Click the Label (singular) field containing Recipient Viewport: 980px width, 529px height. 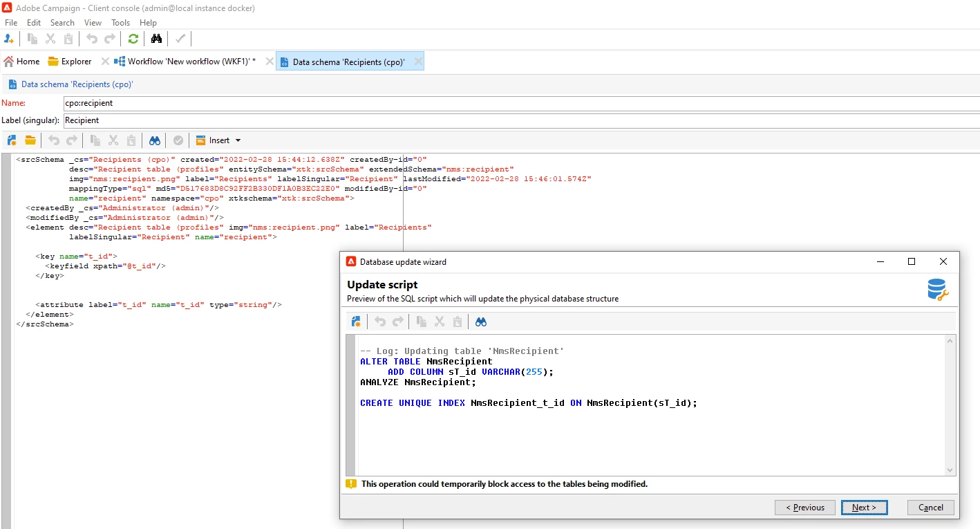click(x=521, y=120)
